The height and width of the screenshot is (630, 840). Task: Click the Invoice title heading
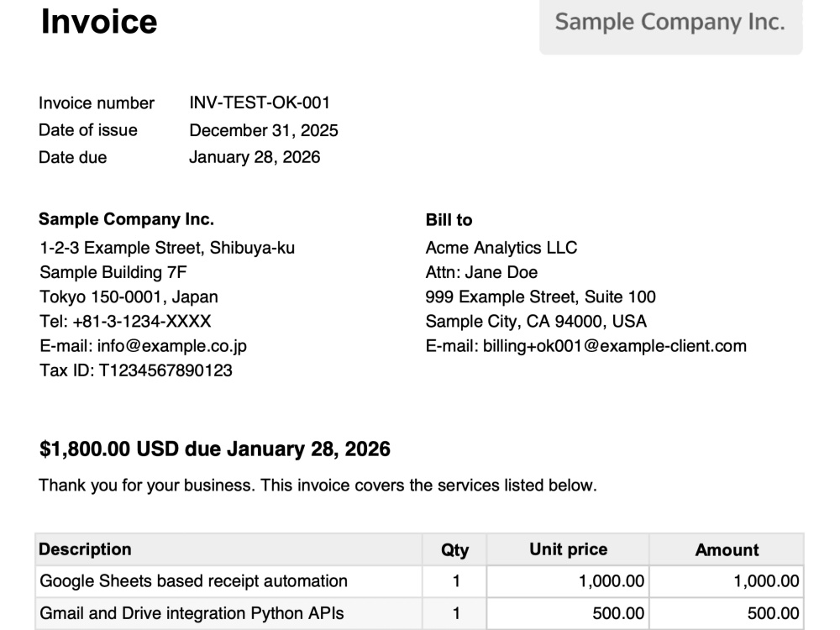99,22
